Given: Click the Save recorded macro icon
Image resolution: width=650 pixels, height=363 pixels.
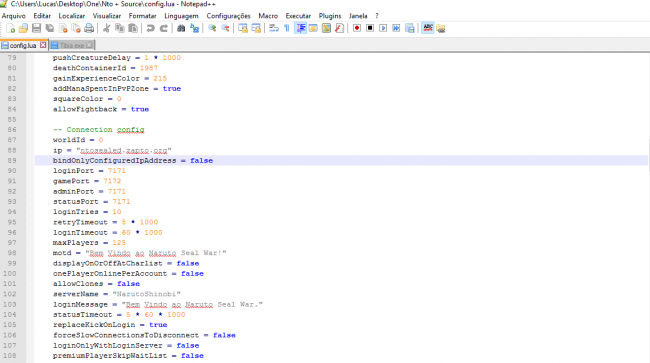Looking at the screenshot, I should point(410,28).
